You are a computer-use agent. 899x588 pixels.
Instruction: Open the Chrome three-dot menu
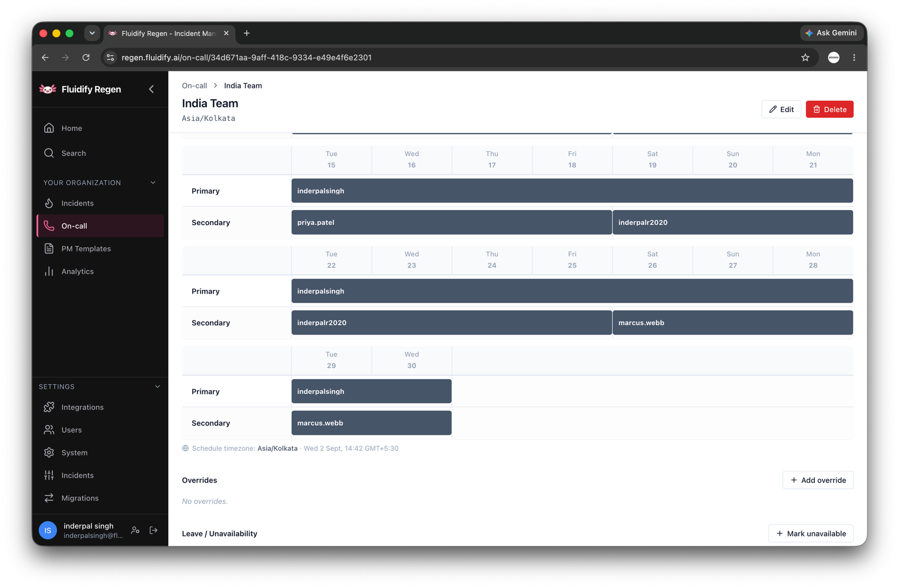pyautogui.click(x=854, y=57)
